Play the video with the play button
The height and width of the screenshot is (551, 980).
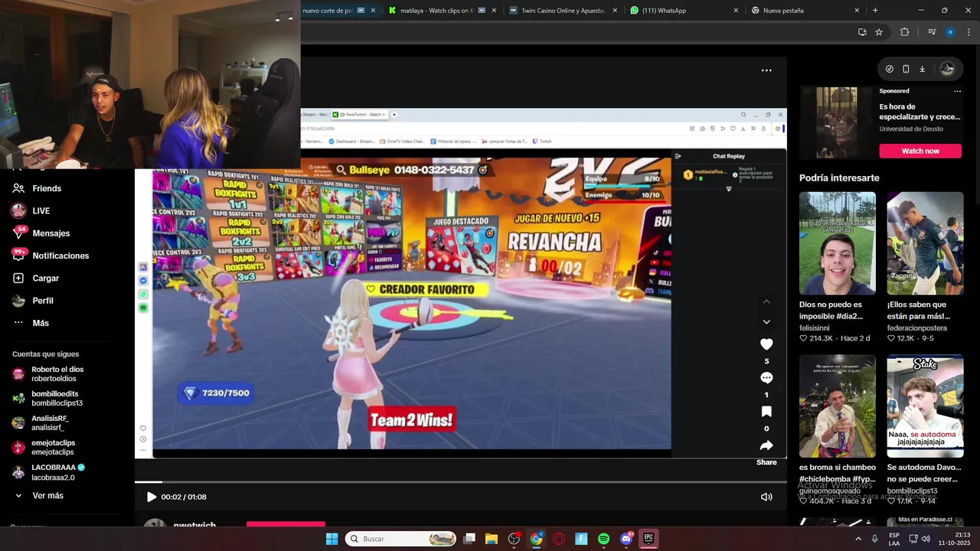151,497
